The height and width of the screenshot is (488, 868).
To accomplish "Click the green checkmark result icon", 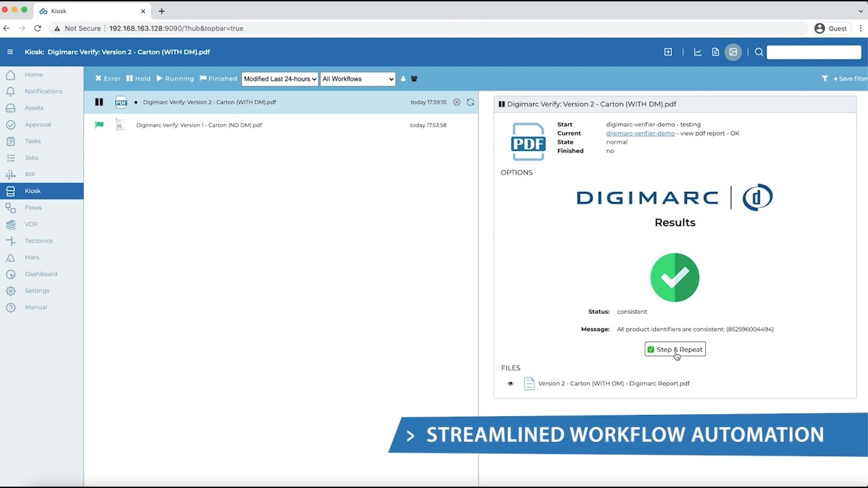I will tap(675, 278).
